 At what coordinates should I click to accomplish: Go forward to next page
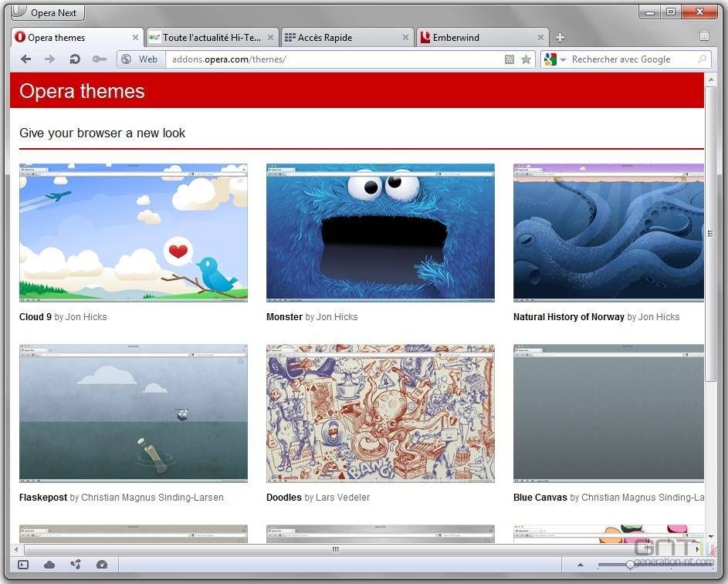[x=49, y=59]
